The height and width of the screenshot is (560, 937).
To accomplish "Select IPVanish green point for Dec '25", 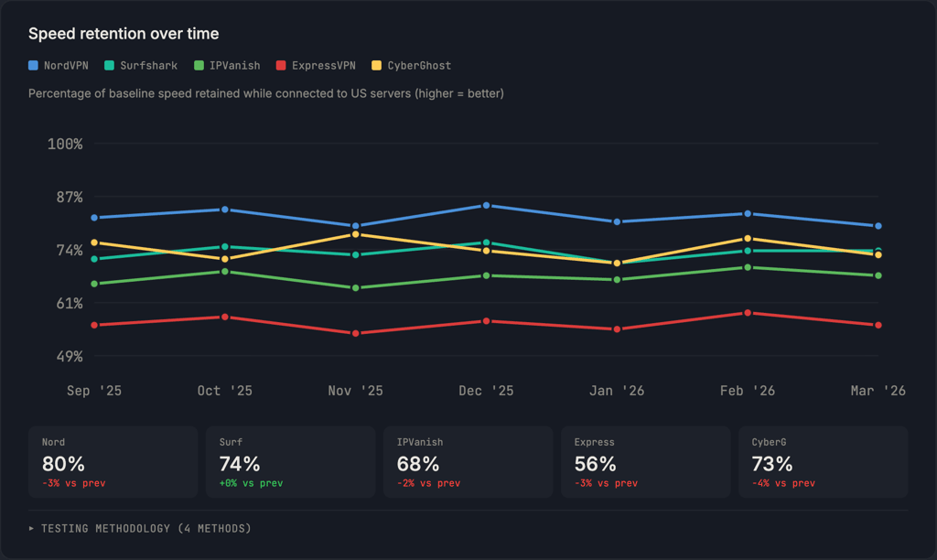I will (x=487, y=275).
